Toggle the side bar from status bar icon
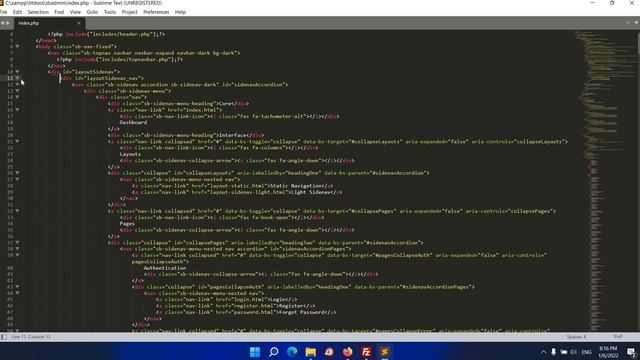Viewport: 640px width, 360px height. (x=4, y=337)
